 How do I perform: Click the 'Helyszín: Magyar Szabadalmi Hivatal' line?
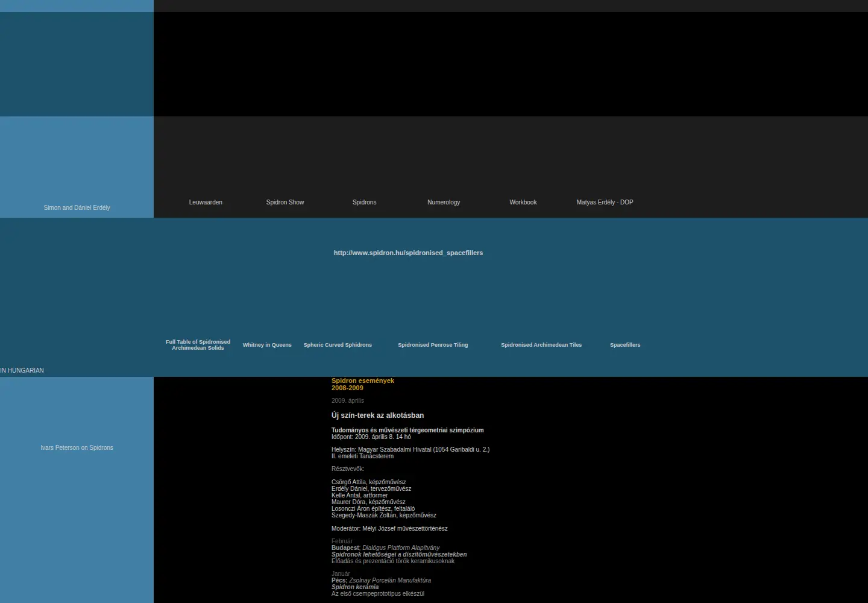coord(410,449)
